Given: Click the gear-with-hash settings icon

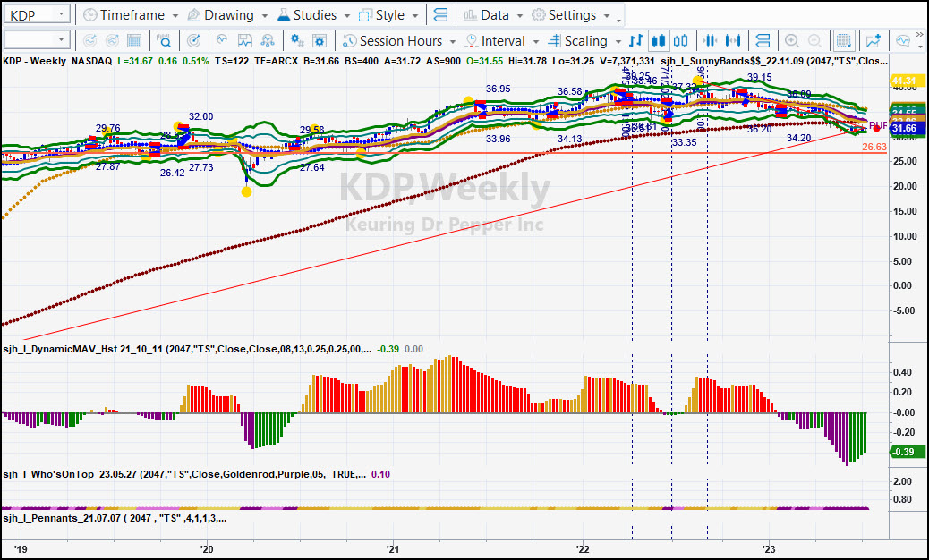Looking at the screenshot, I should pyautogui.click(x=297, y=41).
